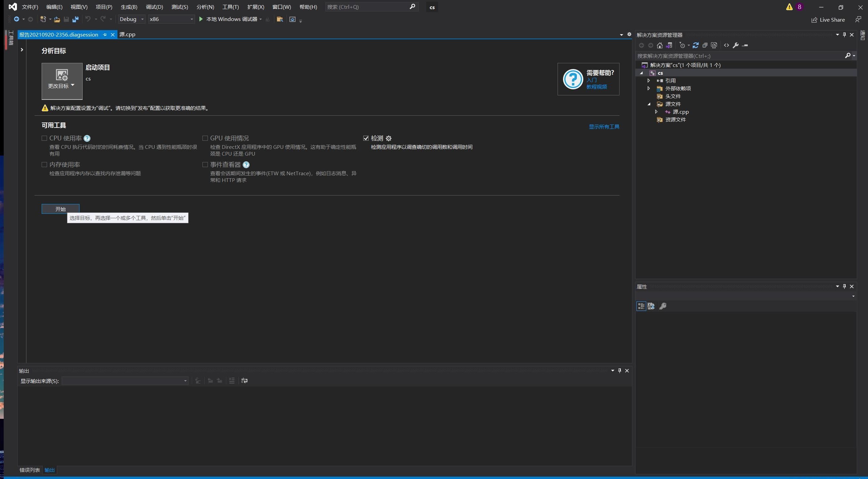Open settings gear next to 检测
Viewport: 868px width, 479px height.
click(x=389, y=138)
